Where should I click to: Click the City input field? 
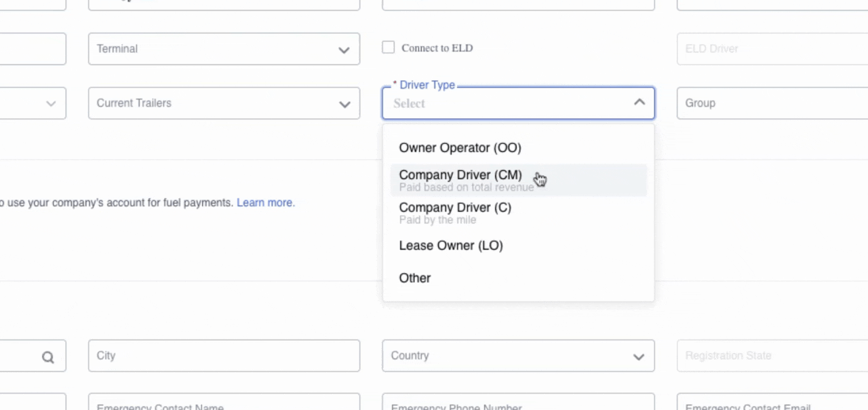[224, 356]
